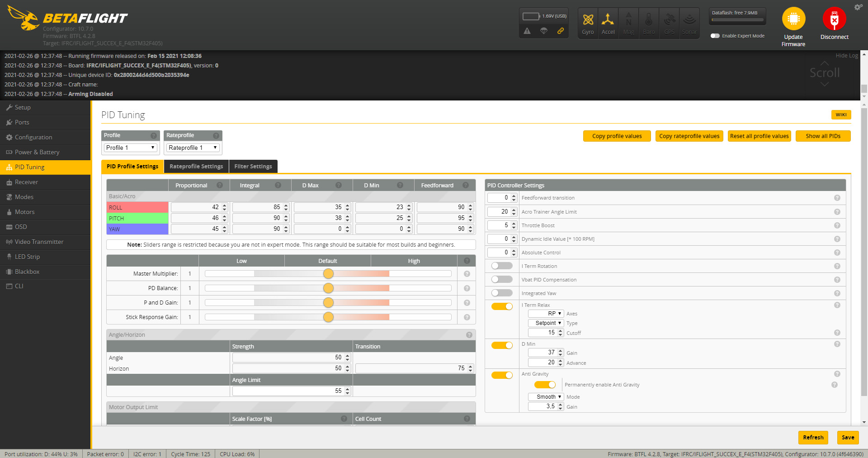Click the PD Balance slider handle
The width and height of the screenshot is (868, 458).
pyautogui.click(x=328, y=288)
